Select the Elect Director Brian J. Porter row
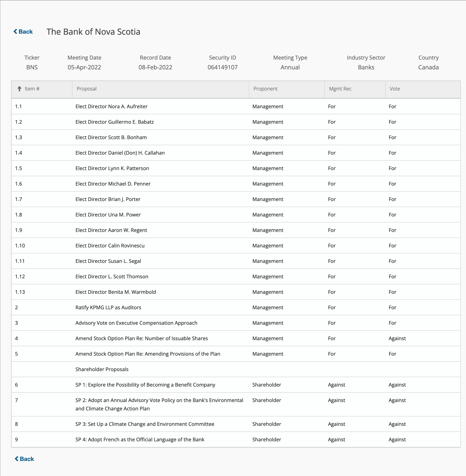The height and width of the screenshot is (476, 466). [x=108, y=199]
